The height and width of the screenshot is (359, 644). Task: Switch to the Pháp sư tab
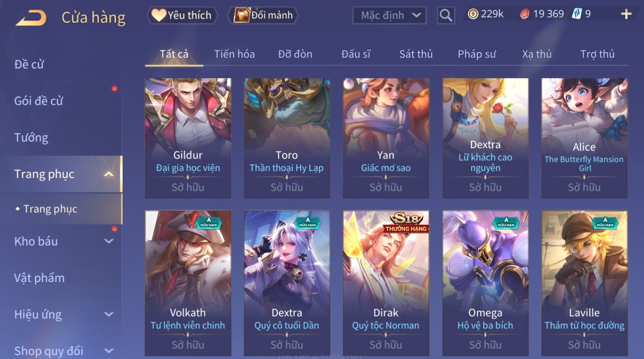[x=476, y=54]
